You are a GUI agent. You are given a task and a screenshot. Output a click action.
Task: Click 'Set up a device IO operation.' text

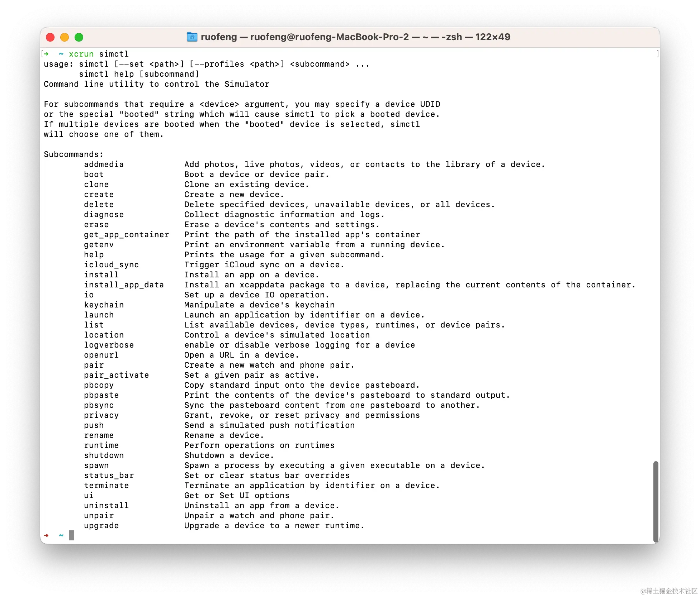(x=257, y=295)
